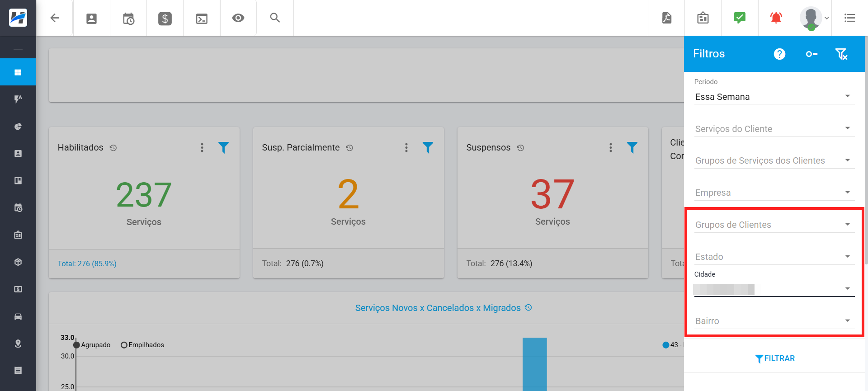Open the user avatar menu
Screen dimensions: 868x391
[814, 18]
